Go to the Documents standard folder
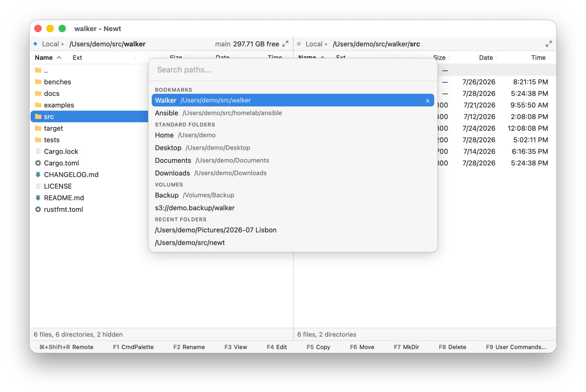Screen dimensions: 586x392 click(x=293, y=161)
